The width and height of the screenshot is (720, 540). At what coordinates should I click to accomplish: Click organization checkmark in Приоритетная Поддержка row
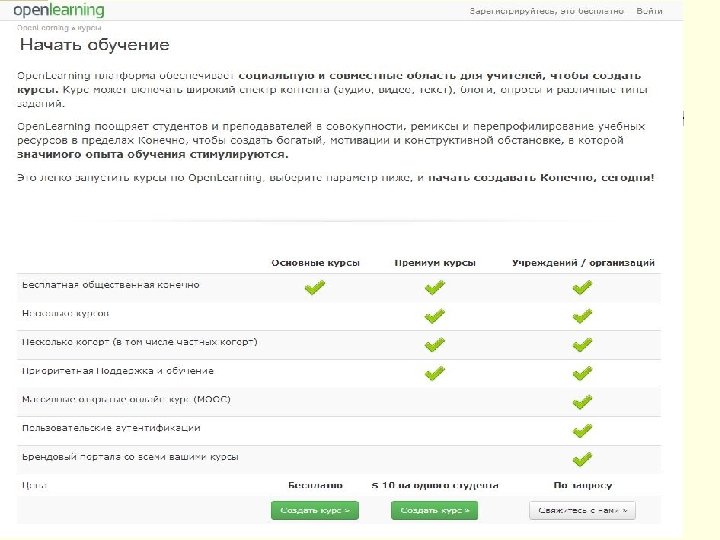click(582, 374)
